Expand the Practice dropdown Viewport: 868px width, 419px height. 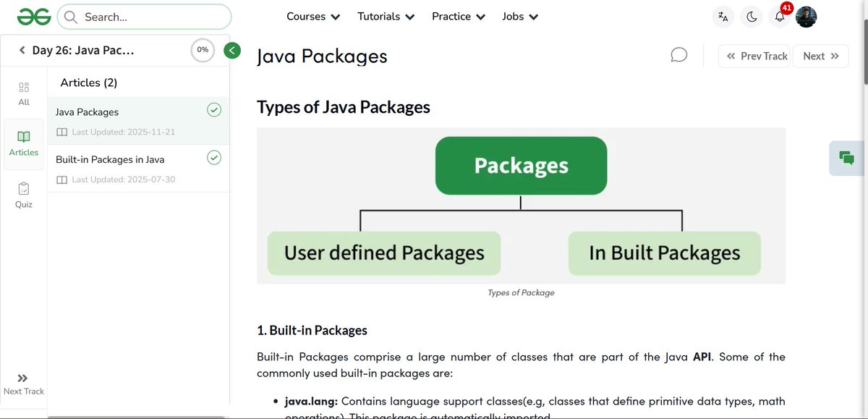[458, 16]
